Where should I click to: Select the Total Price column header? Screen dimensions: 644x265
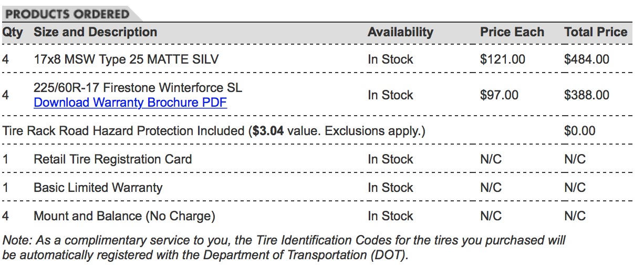(x=596, y=32)
